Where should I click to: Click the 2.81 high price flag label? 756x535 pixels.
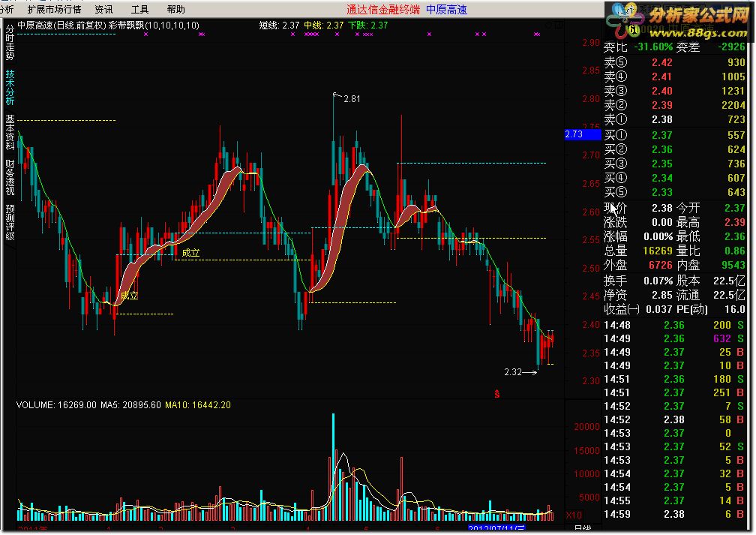[352, 98]
